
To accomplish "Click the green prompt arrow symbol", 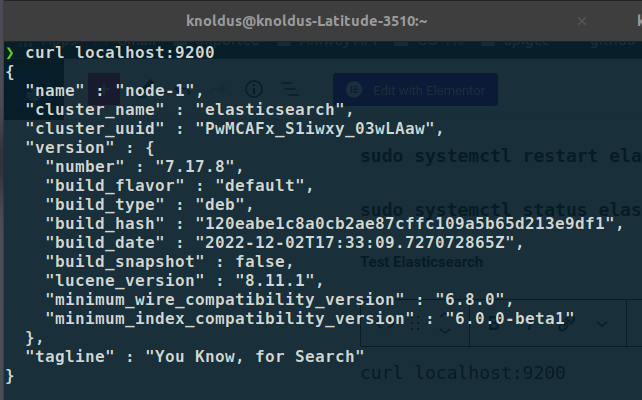I will coord(10,53).
